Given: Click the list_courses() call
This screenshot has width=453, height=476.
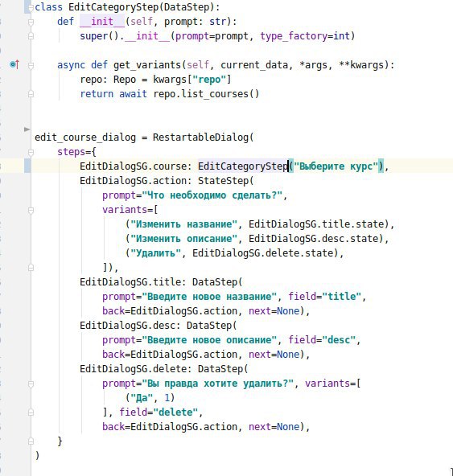Looking at the screenshot, I should [x=220, y=94].
